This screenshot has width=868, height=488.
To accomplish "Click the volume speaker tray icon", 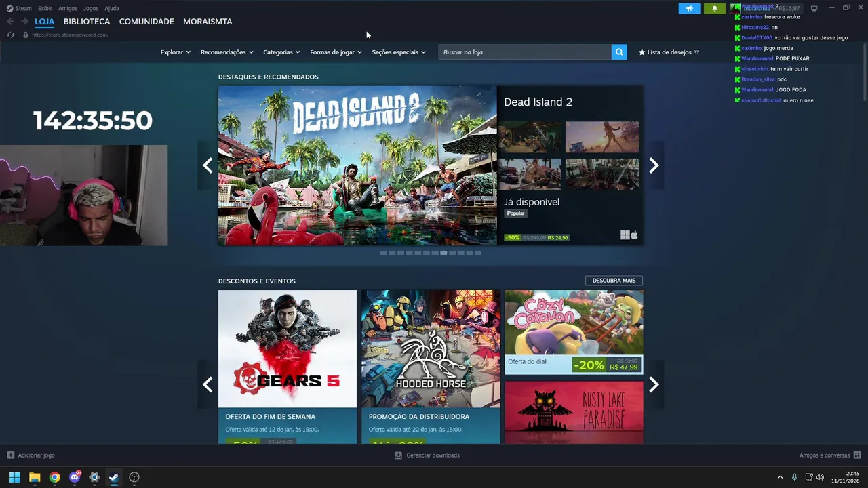I will (x=820, y=477).
